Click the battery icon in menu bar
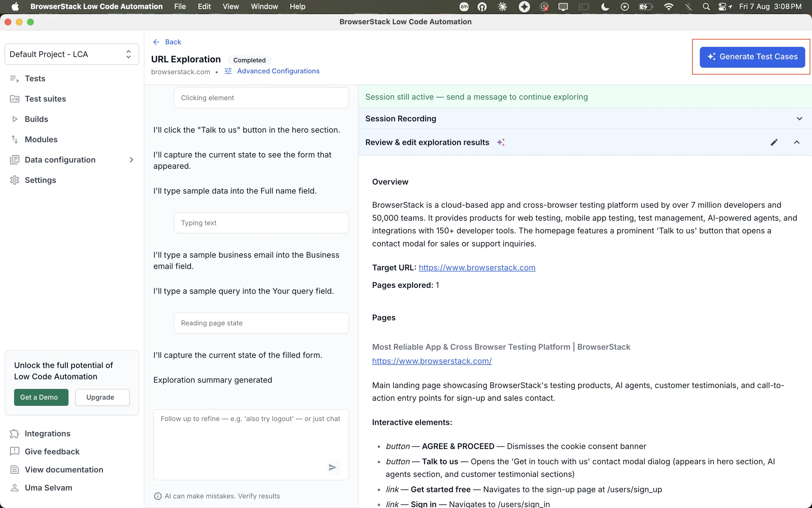This screenshot has height=508, width=812. [646, 7]
